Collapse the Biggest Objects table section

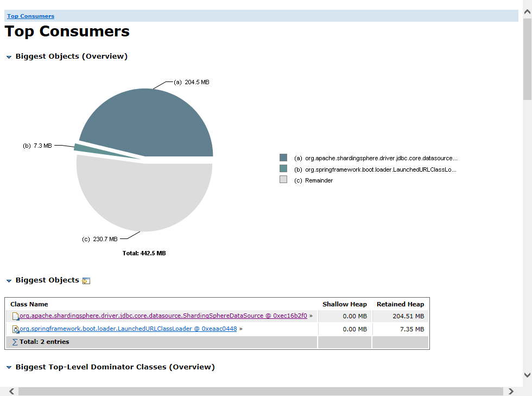9,281
